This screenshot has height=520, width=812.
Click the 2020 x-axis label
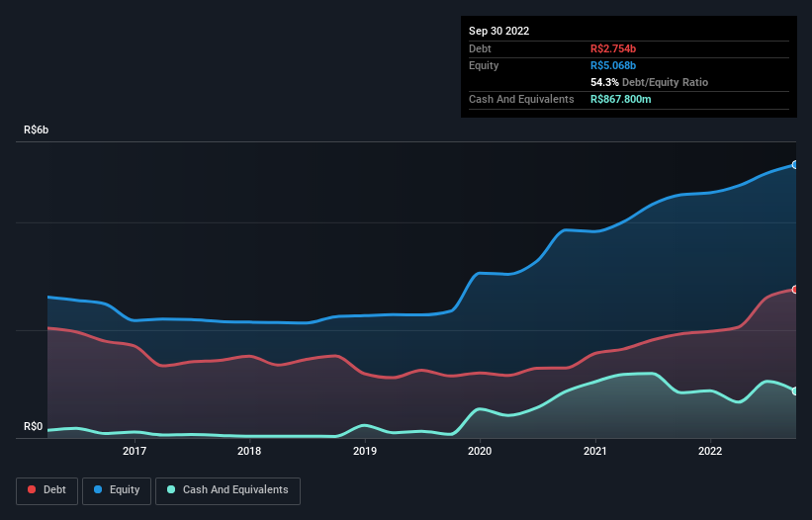coord(480,451)
